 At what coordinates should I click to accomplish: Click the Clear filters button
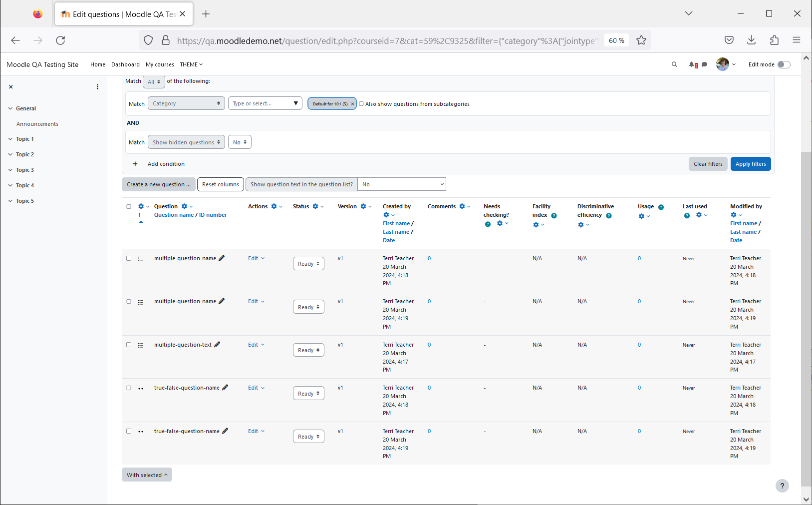pyautogui.click(x=708, y=164)
